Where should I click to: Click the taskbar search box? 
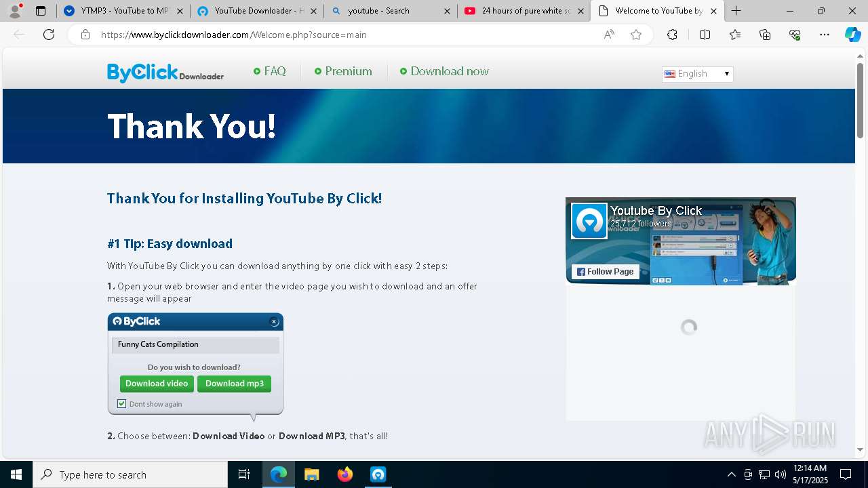click(130, 474)
